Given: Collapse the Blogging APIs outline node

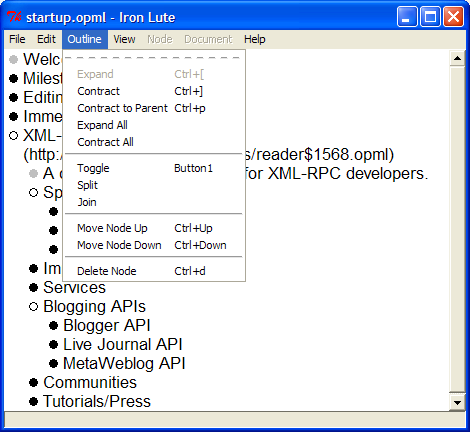Looking at the screenshot, I should [33, 306].
